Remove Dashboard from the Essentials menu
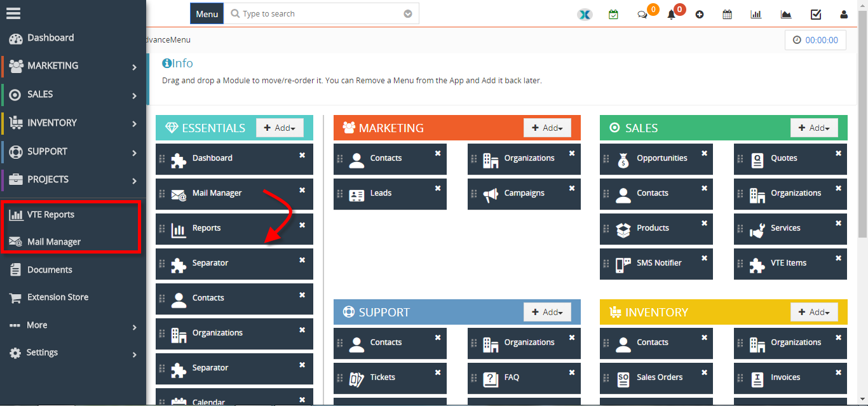868x406 pixels. point(302,154)
